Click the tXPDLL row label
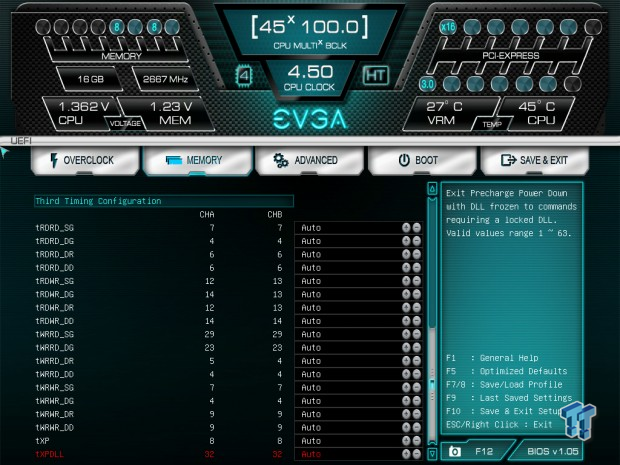This screenshot has height=465, width=620. (x=49, y=454)
